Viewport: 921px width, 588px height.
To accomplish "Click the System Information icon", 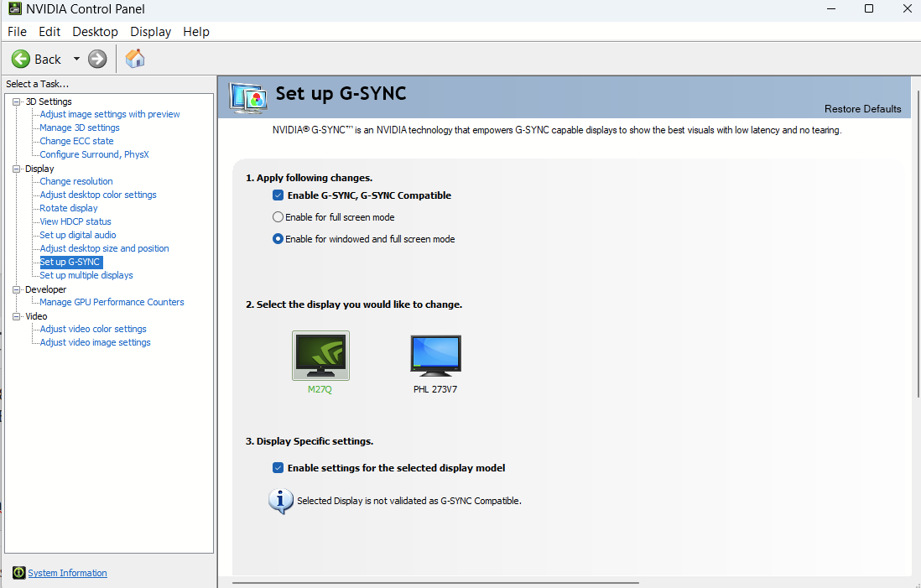I will [x=18, y=573].
